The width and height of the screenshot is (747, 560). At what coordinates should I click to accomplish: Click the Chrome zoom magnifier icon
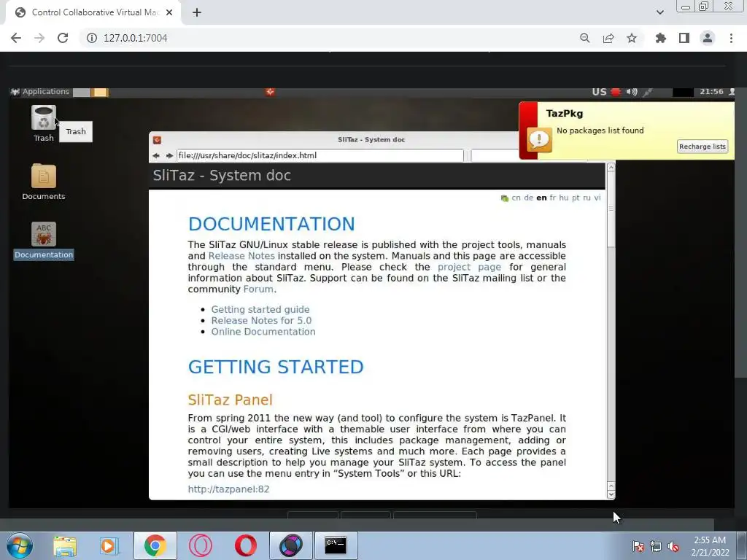click(584, 38)
